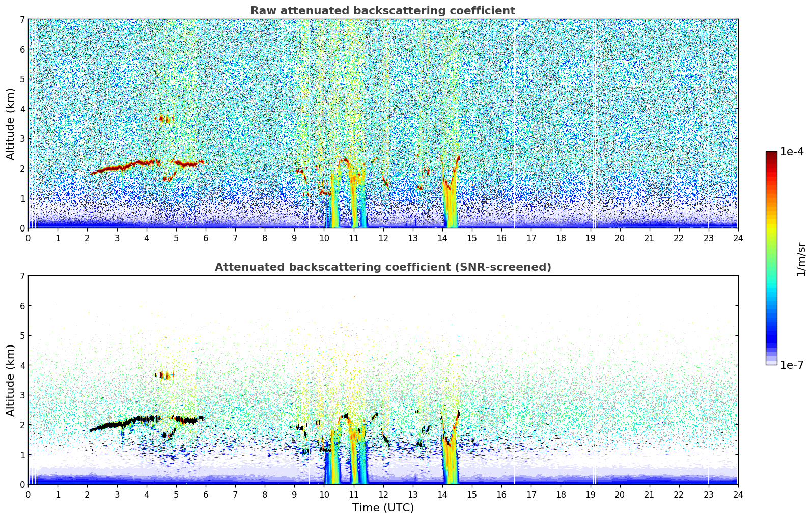The width and height of the screenshot is (812, 519).
Task: Click the '5' altitude tick of the raw plot
Action: click(22, 79)
